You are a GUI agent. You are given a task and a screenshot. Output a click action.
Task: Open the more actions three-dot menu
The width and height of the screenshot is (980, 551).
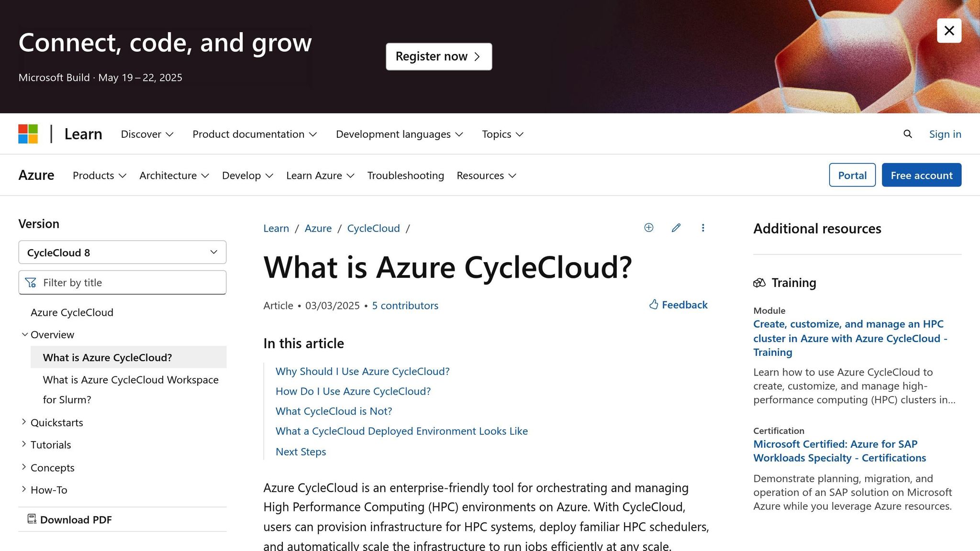(702, 228)
